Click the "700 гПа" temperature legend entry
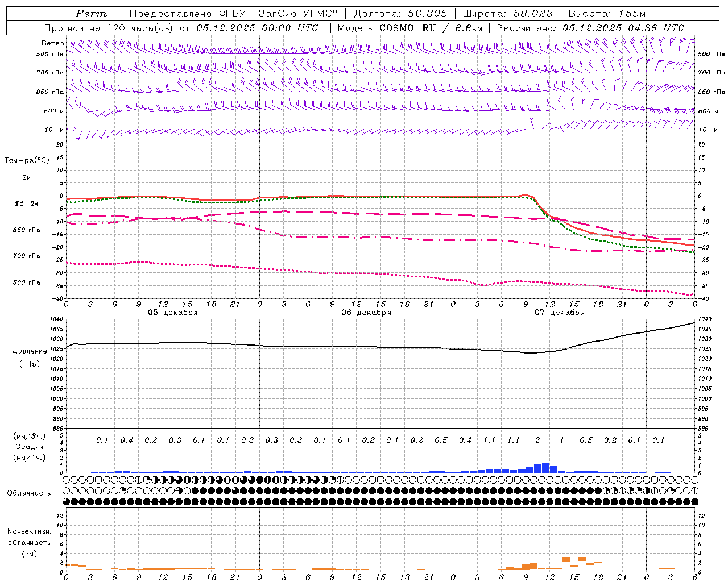The image size is (728, 582). coord(27,256)
